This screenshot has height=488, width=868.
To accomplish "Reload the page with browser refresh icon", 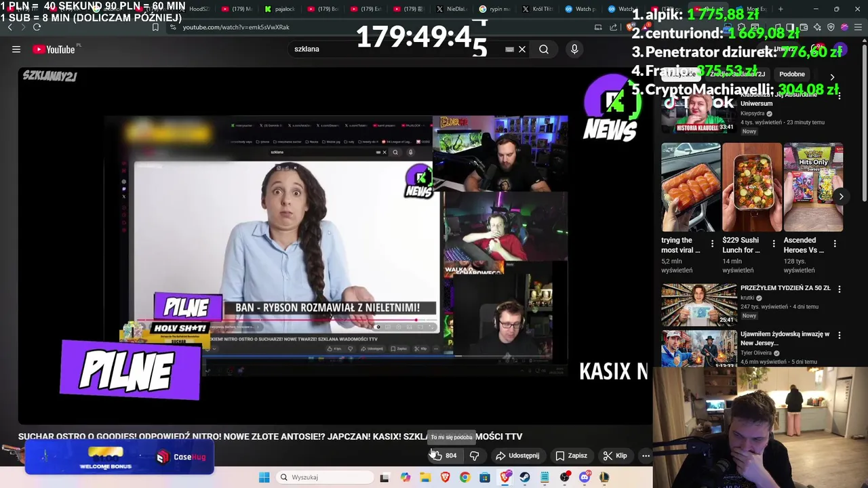I will click(x=37, y=27).
